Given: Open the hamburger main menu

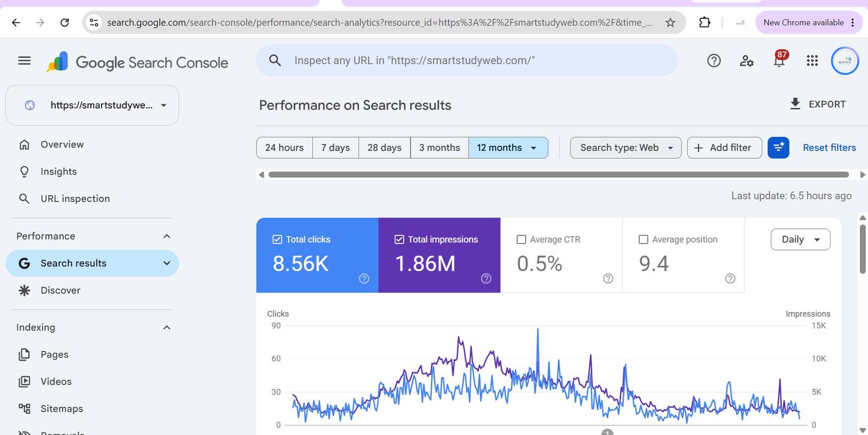Looking at the screenshot, I should click(x=24, y=61).
